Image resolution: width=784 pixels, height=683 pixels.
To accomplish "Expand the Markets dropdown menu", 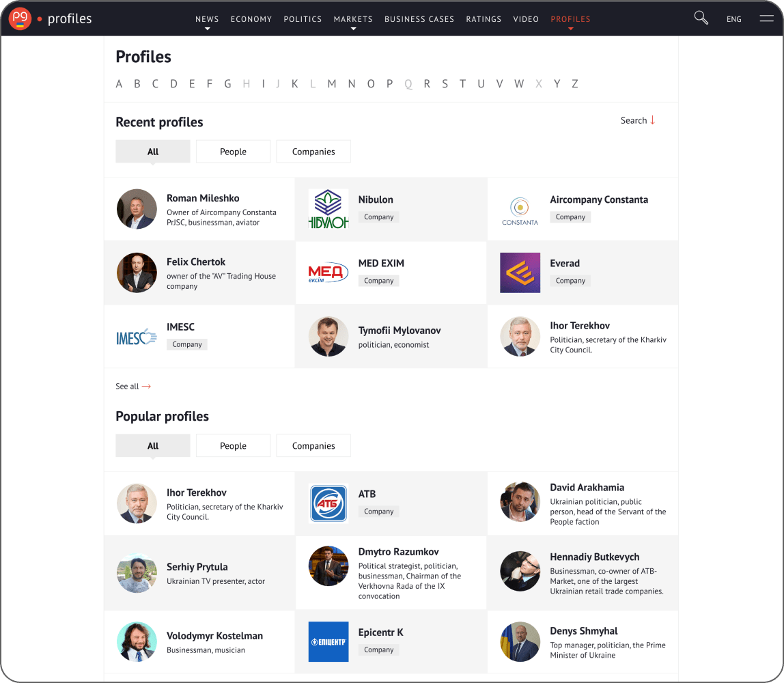I will point(353,19).
